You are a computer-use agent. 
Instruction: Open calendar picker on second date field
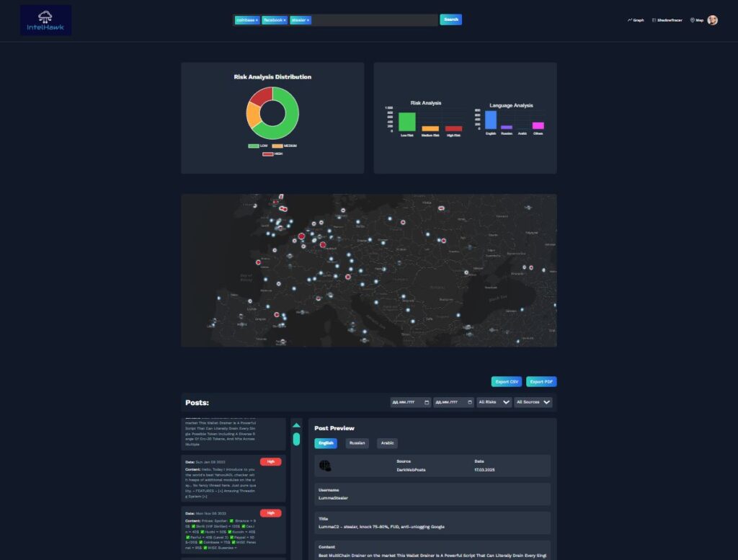470,402
